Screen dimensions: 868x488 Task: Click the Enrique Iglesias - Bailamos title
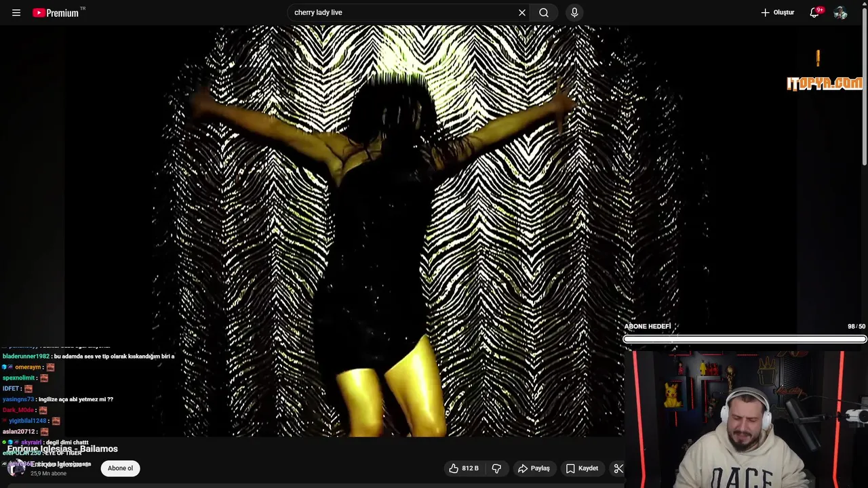point(62,449)
